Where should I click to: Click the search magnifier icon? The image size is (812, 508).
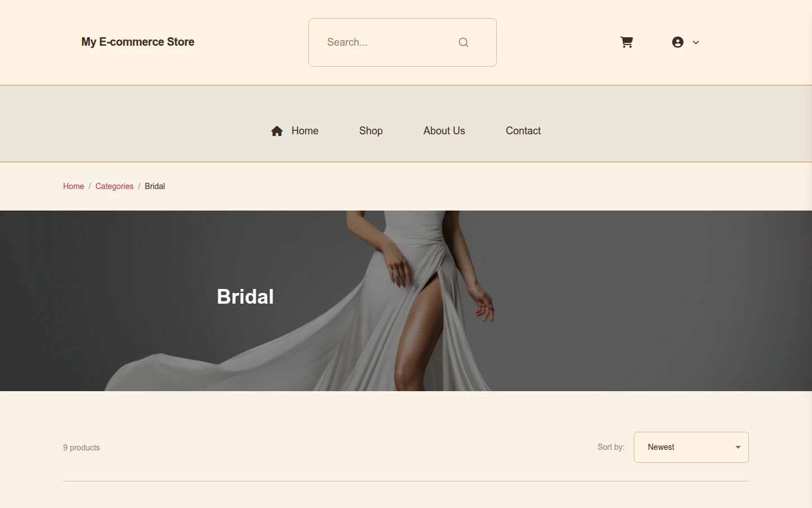[464, 42]
